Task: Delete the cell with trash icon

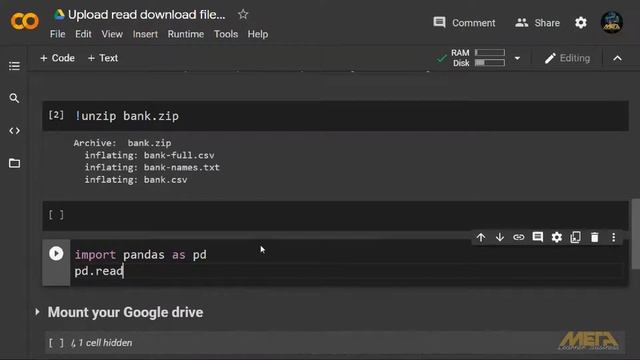Action: [595, 237]
